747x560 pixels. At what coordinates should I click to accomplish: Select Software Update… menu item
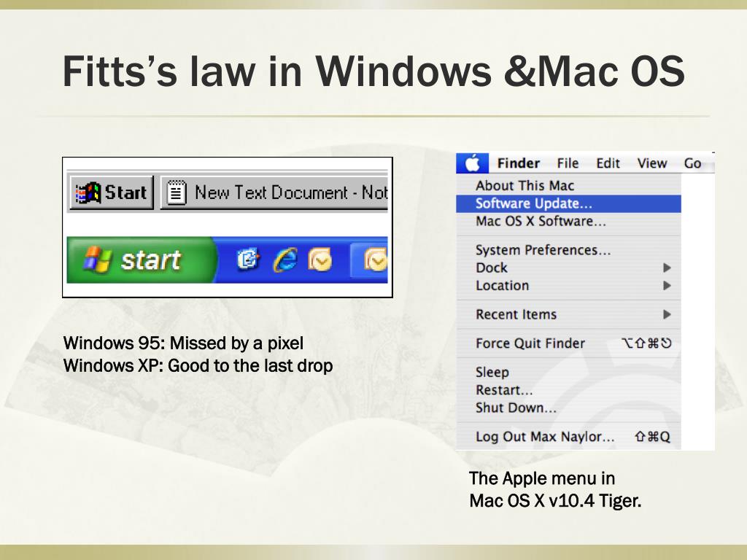pos(568,203)
